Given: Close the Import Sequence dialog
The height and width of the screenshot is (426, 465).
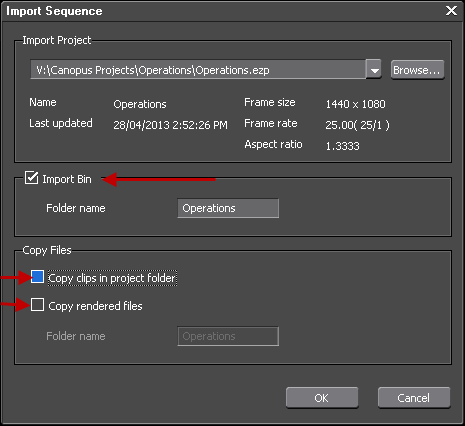Looking at the screenshot, I should coord(451,11).
